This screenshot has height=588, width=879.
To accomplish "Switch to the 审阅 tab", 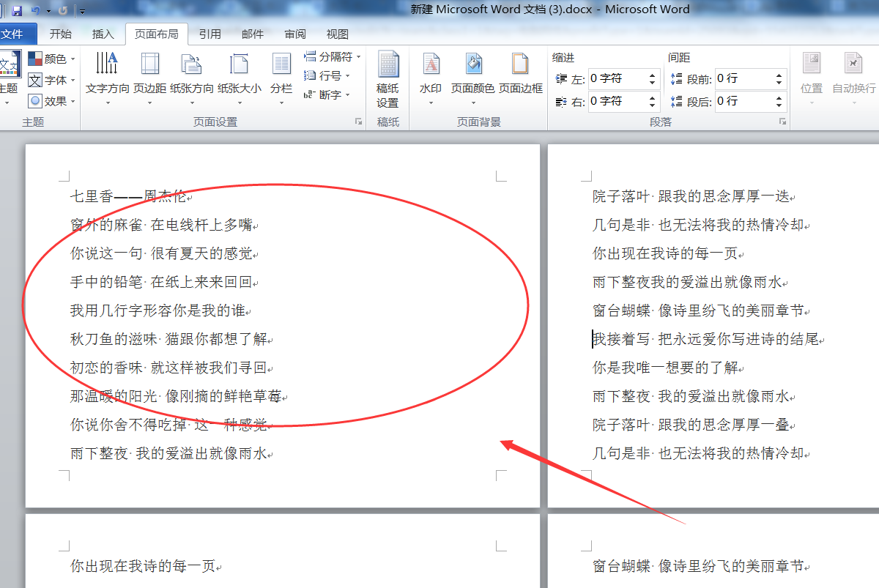I will click(x=295, y=34).
